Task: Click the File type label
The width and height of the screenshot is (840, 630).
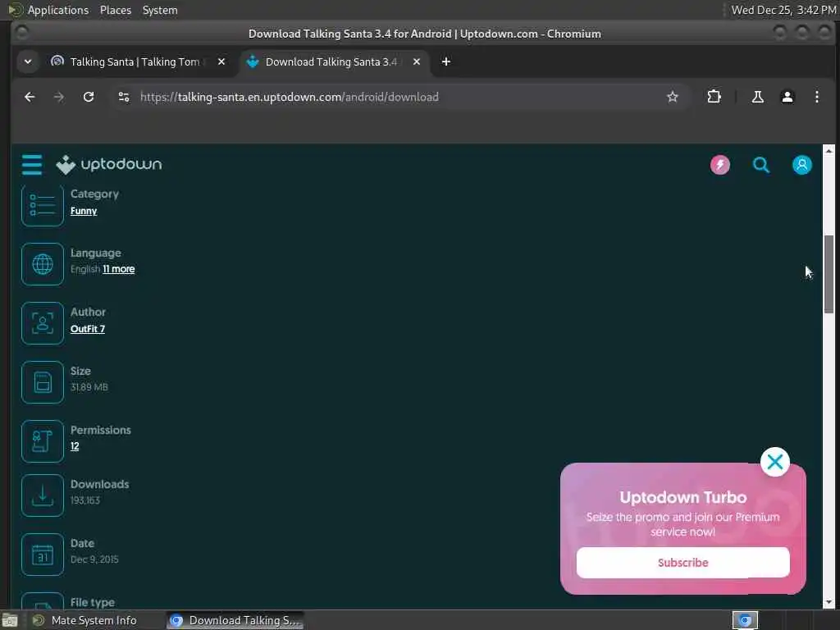Action: pos(92,602)
